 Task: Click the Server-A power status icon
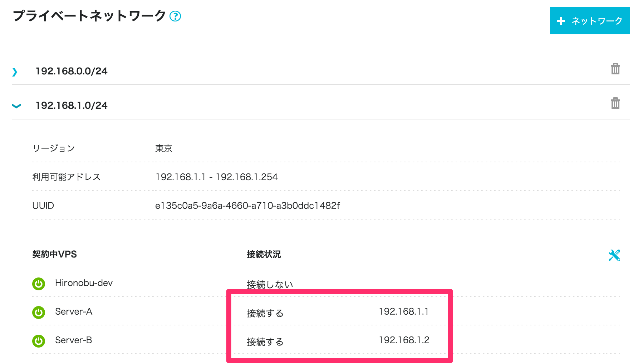point(38,312)
